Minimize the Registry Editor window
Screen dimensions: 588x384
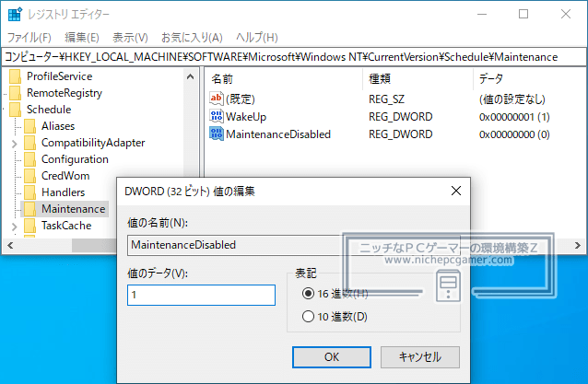point(482,14)
